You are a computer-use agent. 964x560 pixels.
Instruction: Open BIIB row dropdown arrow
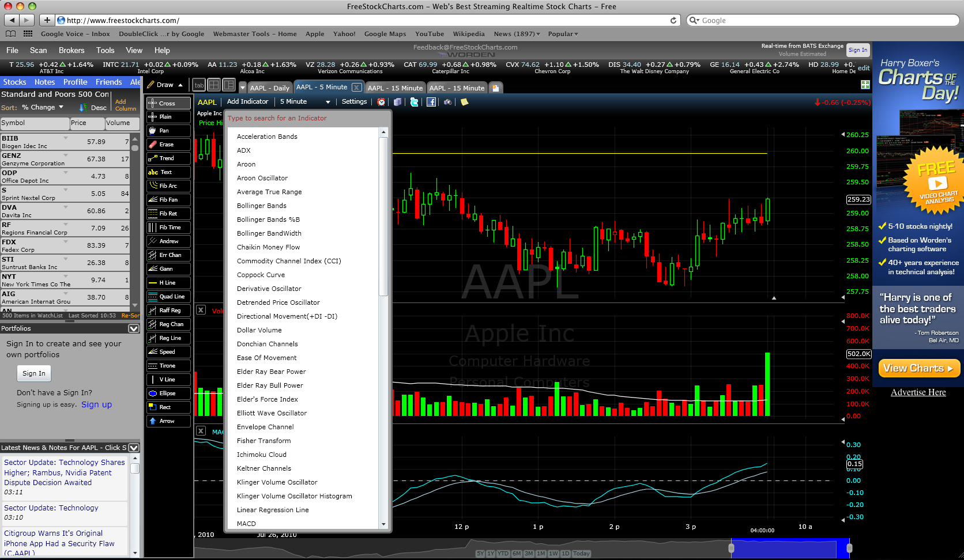[66, 138]
